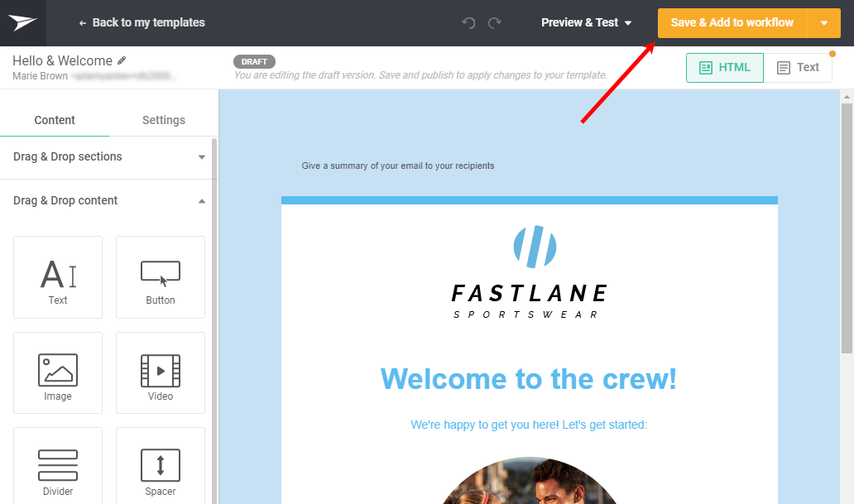
Task: Open the Content tab
Action: pos(55,120)
